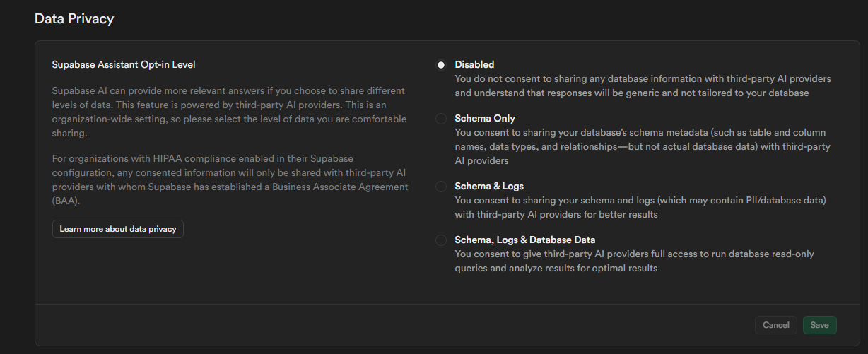Click the 'Schema, Logs & Database Data' label text

click(525, 240)
